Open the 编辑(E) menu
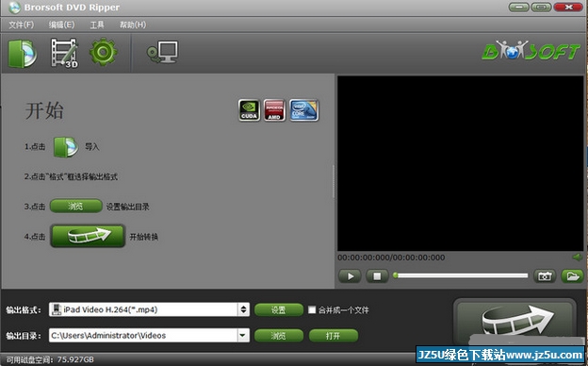The width and height of the screenshot is (588, 366). (x=61, y=25)
